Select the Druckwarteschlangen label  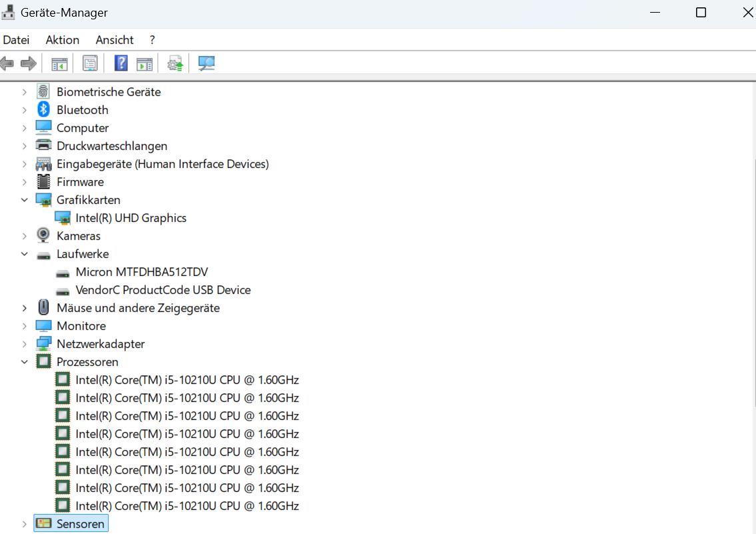[112, 146]
